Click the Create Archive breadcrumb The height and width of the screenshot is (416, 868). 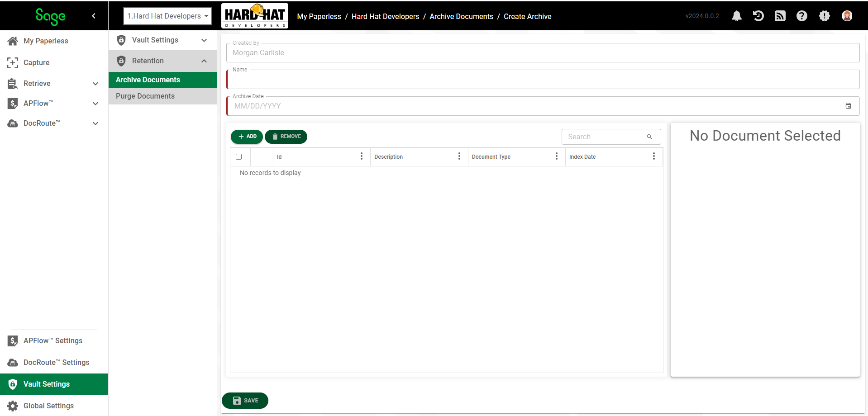pos(527,16)
